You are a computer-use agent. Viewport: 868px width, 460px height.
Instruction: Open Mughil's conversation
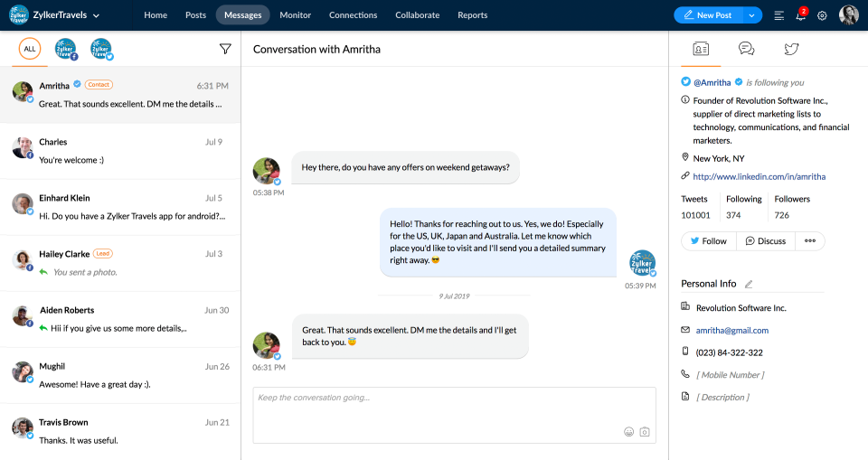[120, 375]
